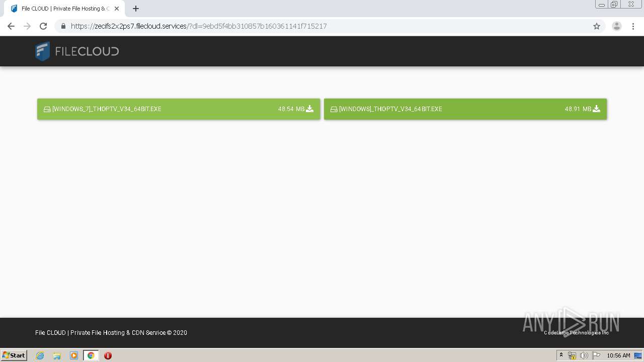Click download arrow icon beside 48.91 MB
Viewport: 644px width, 362px height.
click(x=597, y=109)
